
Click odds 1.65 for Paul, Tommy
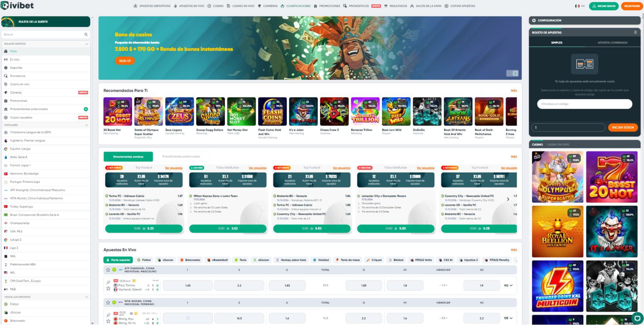[188, 285]
